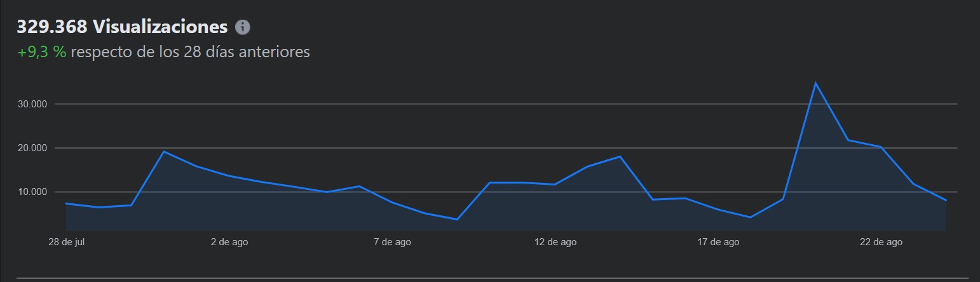Click the '2 de ago' axis label
This screenshot has height=282, width=980.
tap(229, 242)
